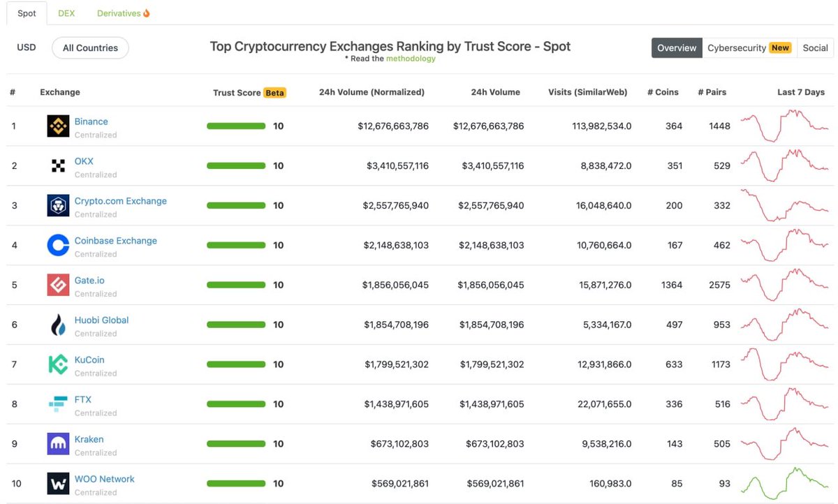838x504 pixels.
Task: Open the FTX exchange link
Action: coord(83,400)
